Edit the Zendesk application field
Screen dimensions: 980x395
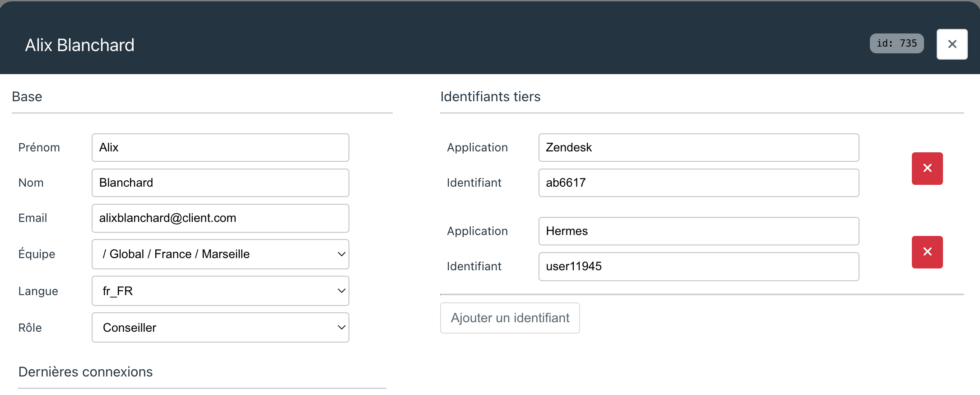click(x=699, y=147)
